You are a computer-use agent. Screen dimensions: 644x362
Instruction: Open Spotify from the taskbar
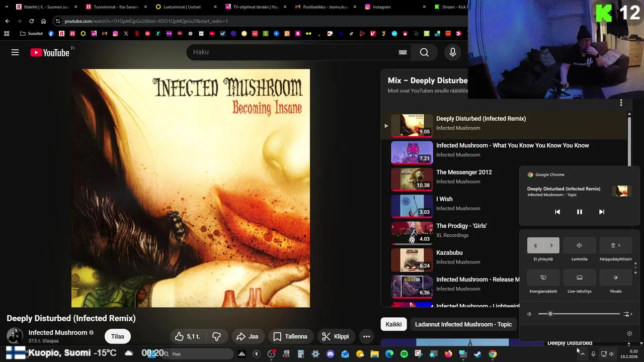click(x=404, y=354)
